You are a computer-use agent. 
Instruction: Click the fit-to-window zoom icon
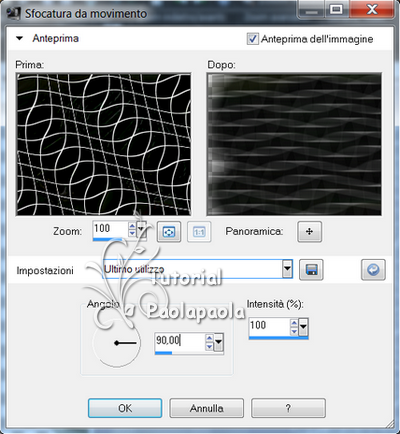(x=169, y=231)
